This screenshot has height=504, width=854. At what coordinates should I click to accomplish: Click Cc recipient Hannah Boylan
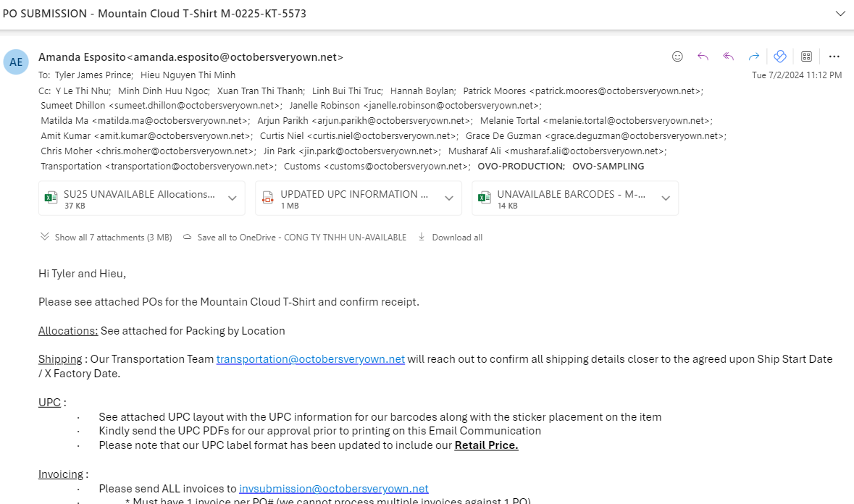(x=422, y=91)
